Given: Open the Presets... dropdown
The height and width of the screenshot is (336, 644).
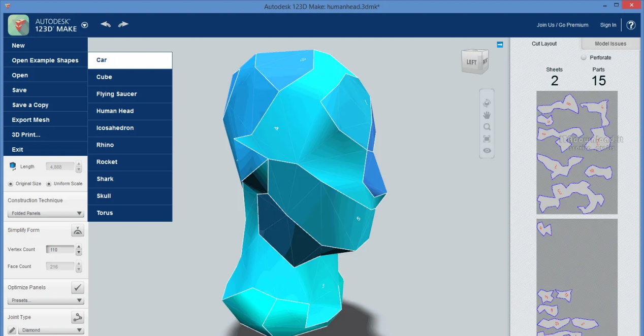Looking at the screenshot, I should (46, 300).
